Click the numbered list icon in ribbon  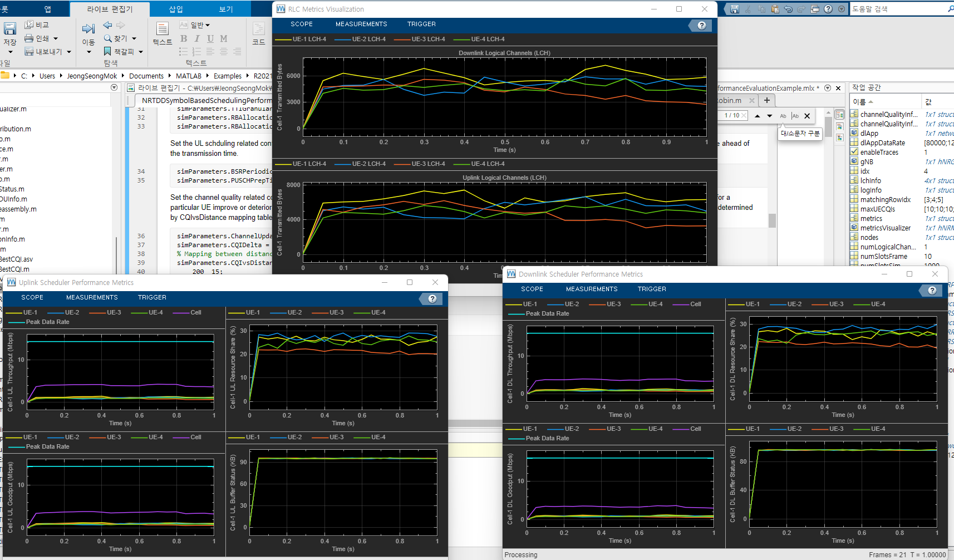coord(196,51)
